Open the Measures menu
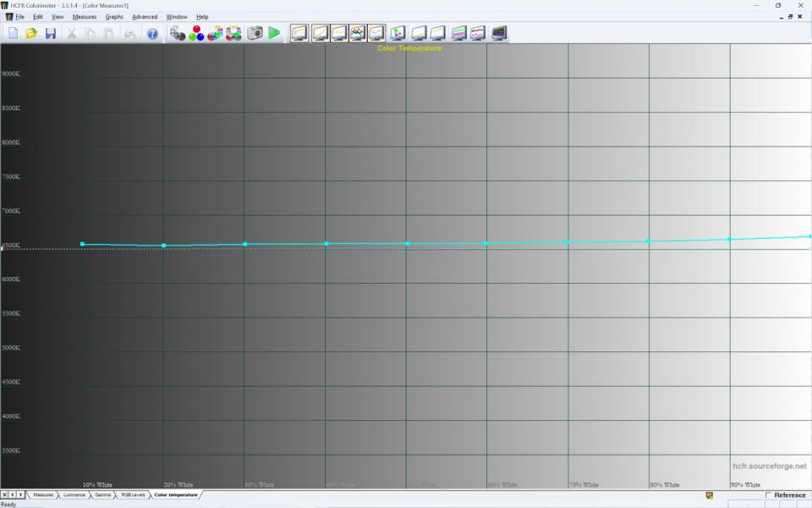Screen dimensions: 812x508 (85, 17)
